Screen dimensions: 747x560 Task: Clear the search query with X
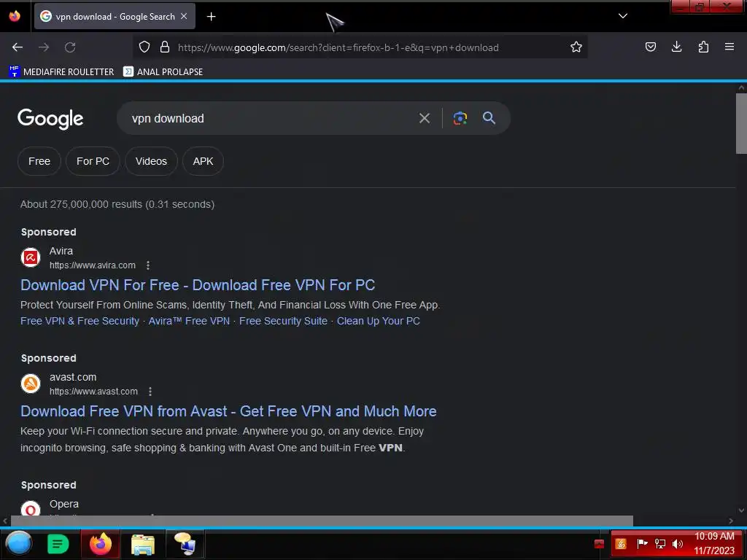click(x=425, y=118)
